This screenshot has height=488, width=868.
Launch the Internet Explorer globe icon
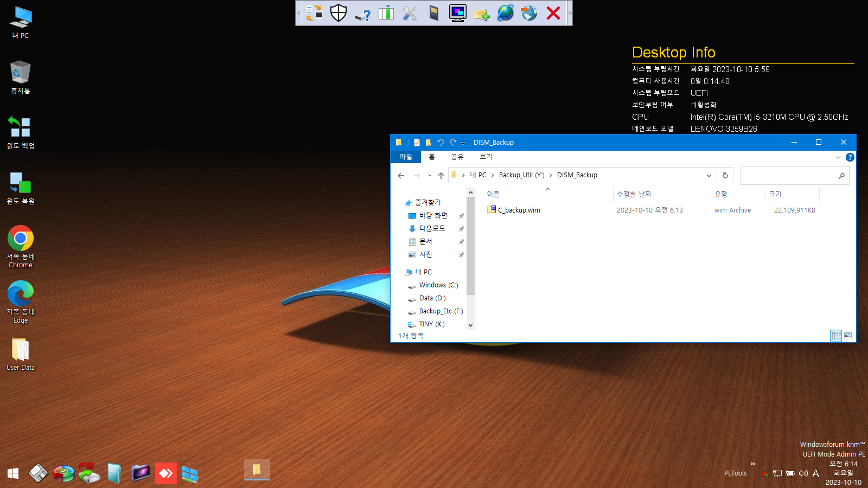tap(506, 12)
